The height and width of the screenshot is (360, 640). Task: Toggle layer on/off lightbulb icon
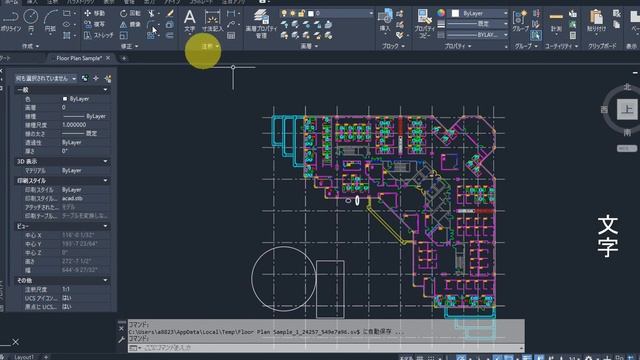point(284,13)
